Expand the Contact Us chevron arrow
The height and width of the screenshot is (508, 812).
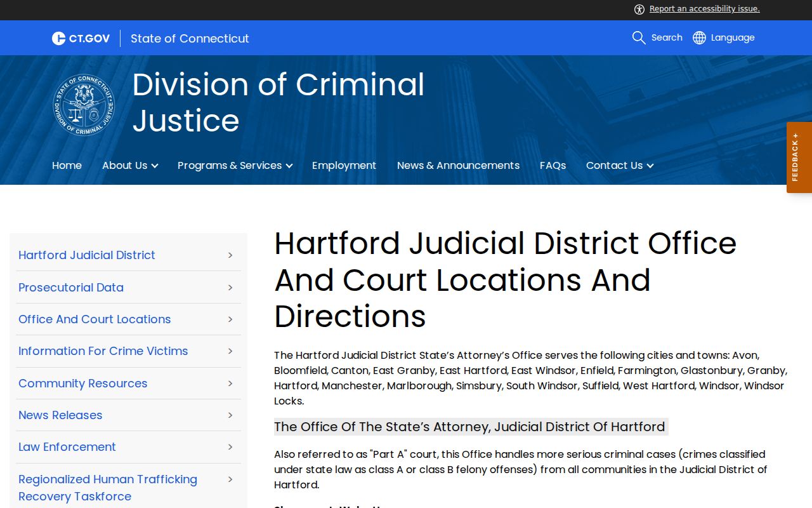coord(650,166)
